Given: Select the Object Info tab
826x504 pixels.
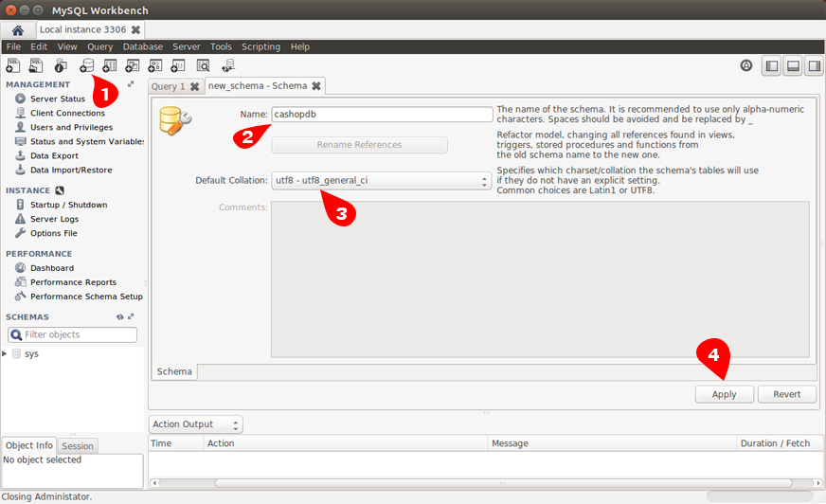Looking at the screenshot, I should coord(29,445).
